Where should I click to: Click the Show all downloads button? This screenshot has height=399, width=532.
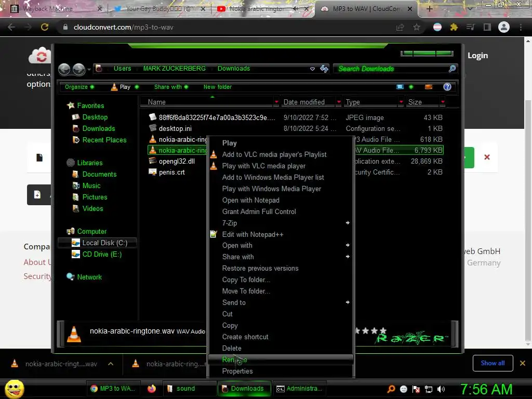(493, 363)
